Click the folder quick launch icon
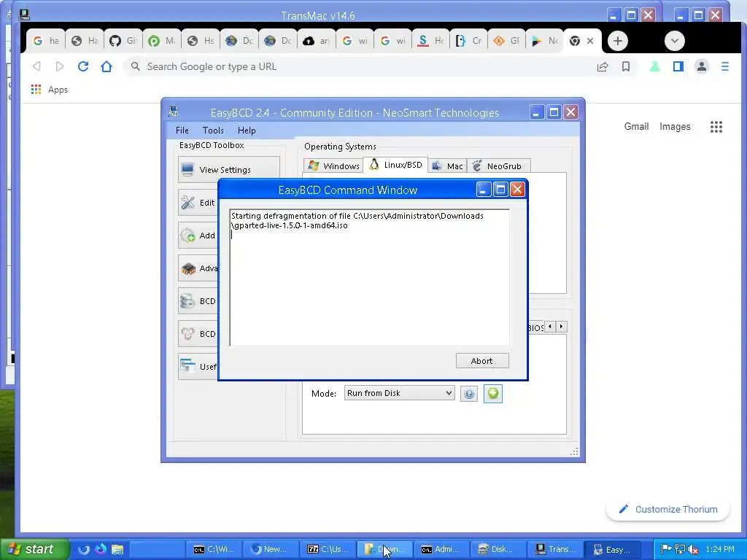747x560 pixels. point(117,550)
